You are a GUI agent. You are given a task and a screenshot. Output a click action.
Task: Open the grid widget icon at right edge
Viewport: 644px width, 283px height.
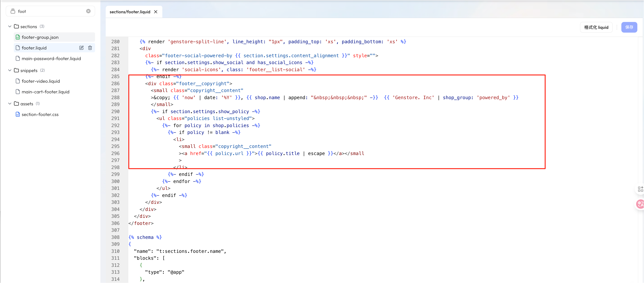click(x=640, y=189)
